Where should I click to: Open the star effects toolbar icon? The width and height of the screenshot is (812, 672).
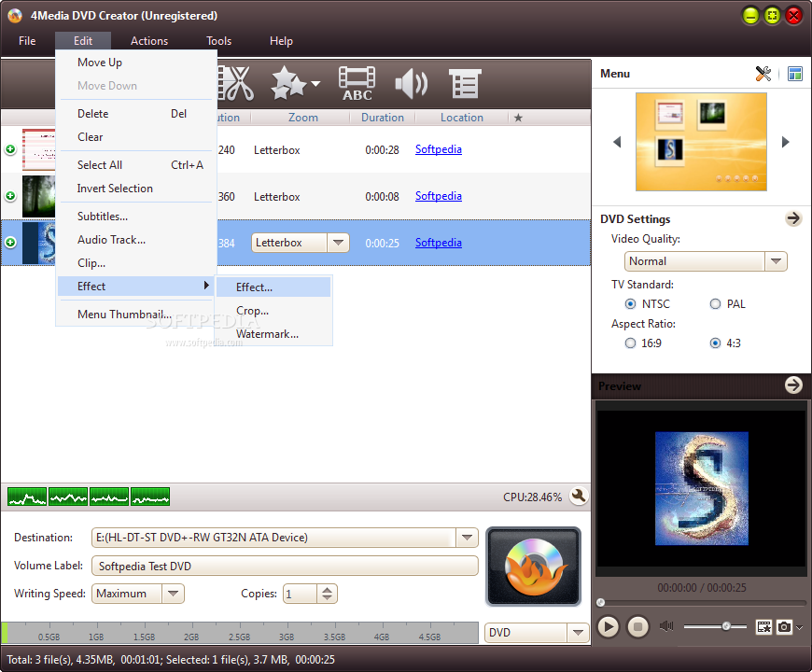coord(288,83)
